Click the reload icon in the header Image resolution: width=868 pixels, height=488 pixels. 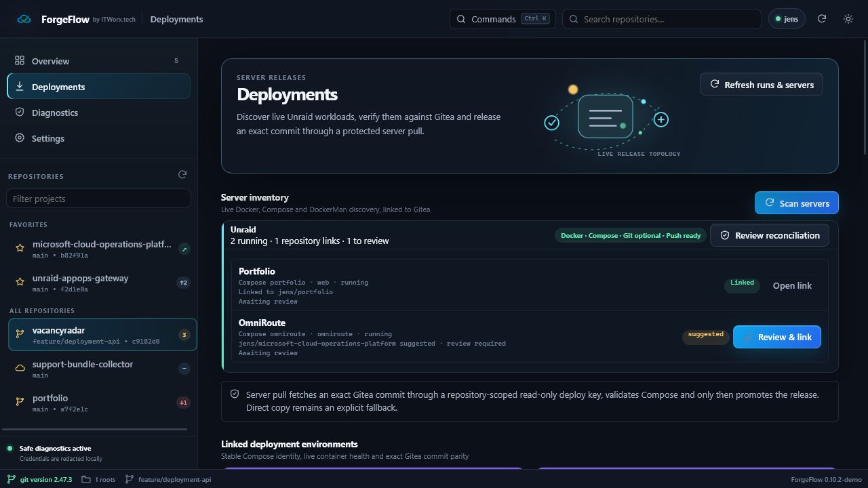822,19
